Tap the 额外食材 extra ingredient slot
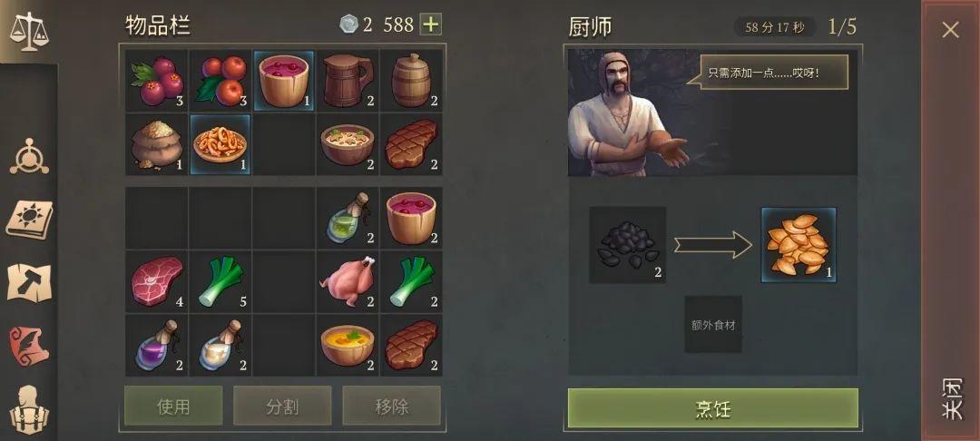The image size is (980, 441). (713, 324)
